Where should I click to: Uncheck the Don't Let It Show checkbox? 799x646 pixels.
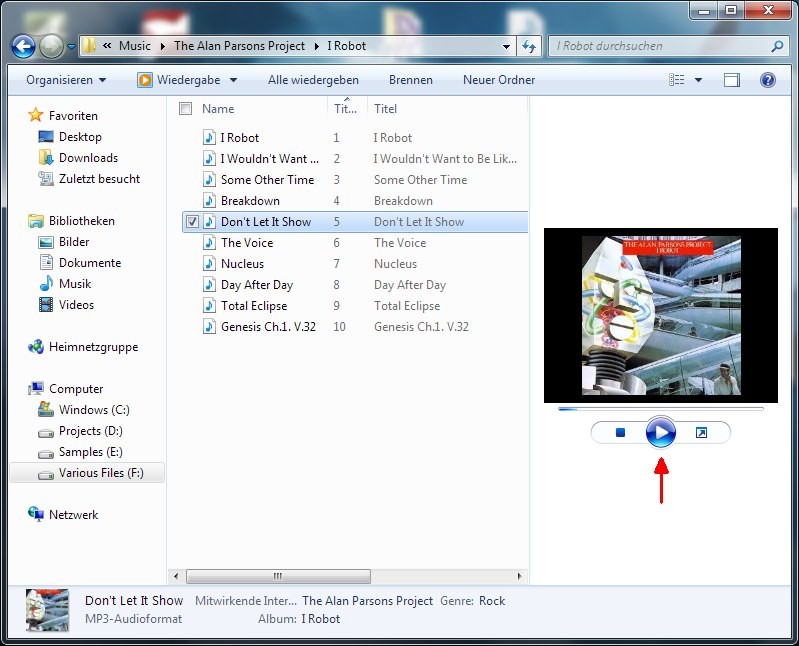192,222
